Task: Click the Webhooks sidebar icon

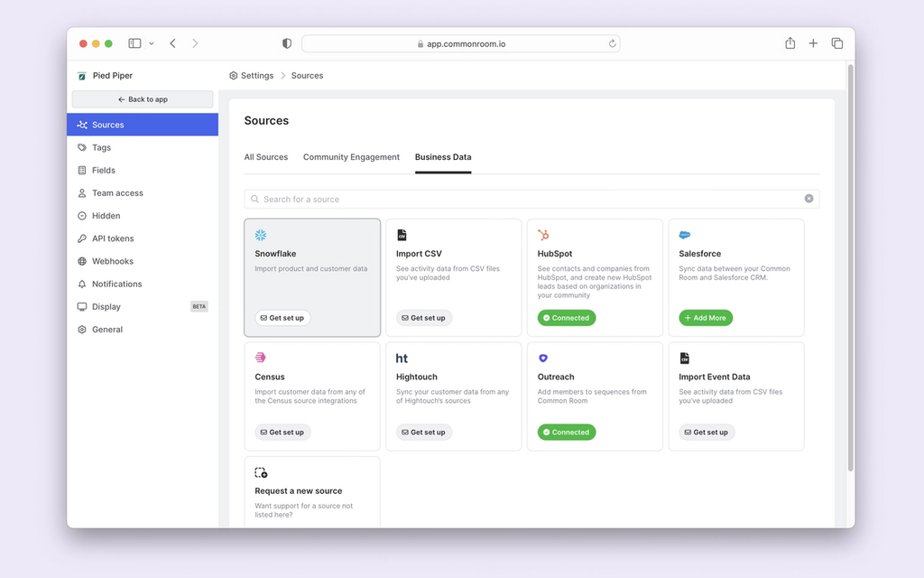Action: pos(83,261)
